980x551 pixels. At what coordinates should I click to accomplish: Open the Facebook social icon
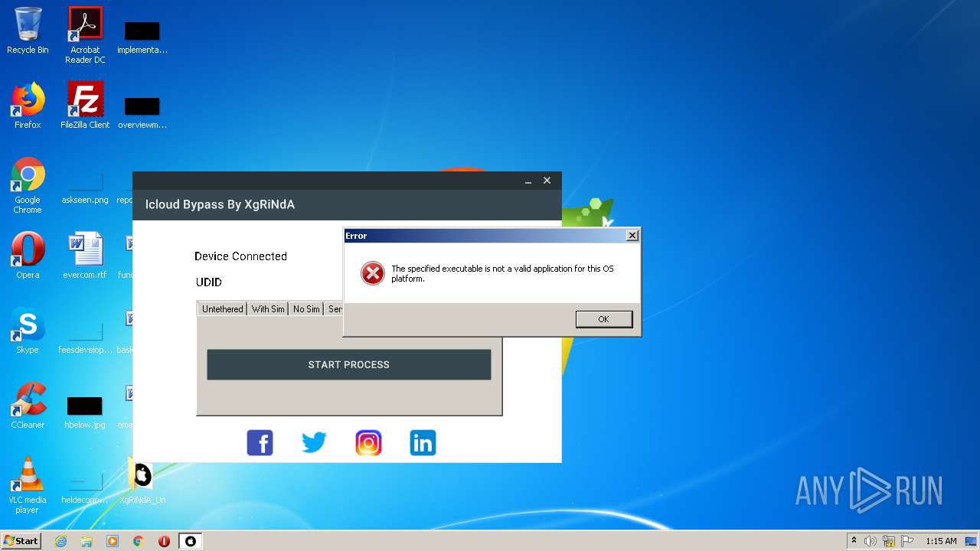tap(260, 442)
